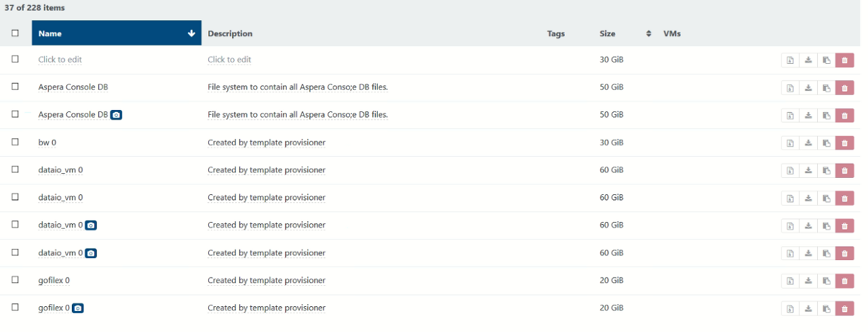Delete the unnamed 'Click to edit' disk

tap(844, 60)
